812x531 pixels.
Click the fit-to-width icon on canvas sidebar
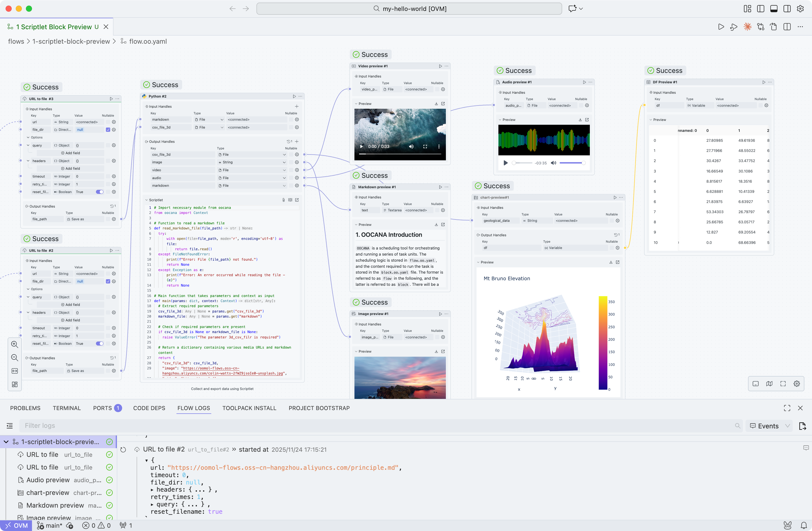tap(14, 371)
